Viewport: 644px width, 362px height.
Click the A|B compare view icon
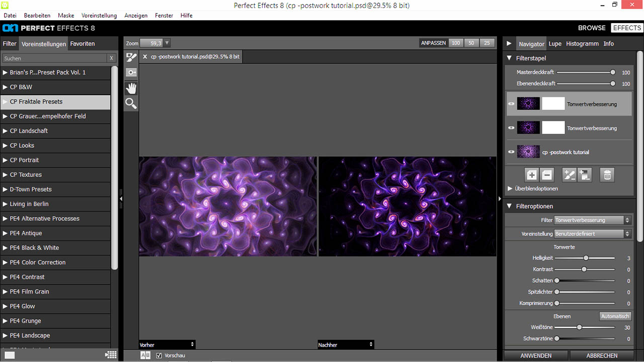[x=145, y=355]
